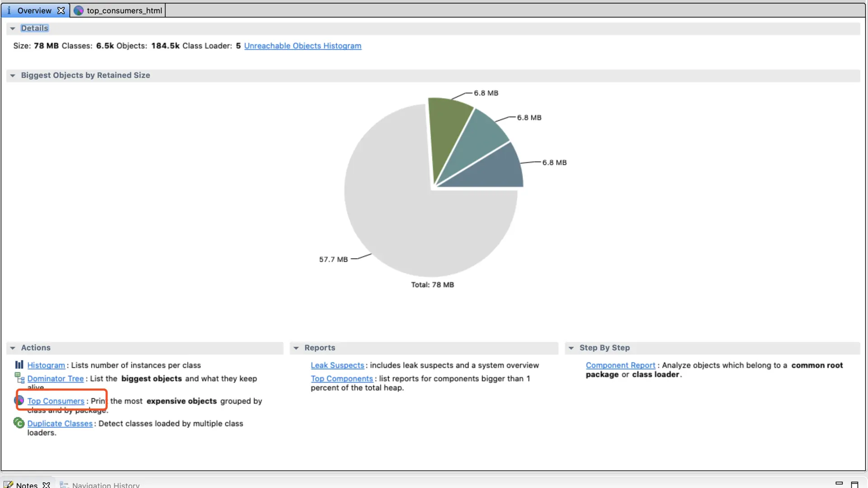This screenshot has height=488, width=868.
Task: Switch to the top_consumers_html tab
Action: coord(118,10)
